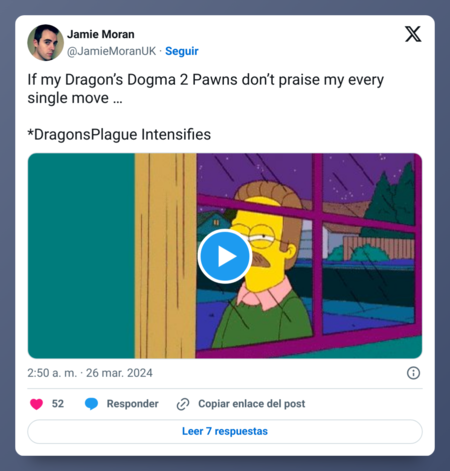Click the chain link copy icon
The height and width of the screenshot is (471, 450).
pos(183,404)
